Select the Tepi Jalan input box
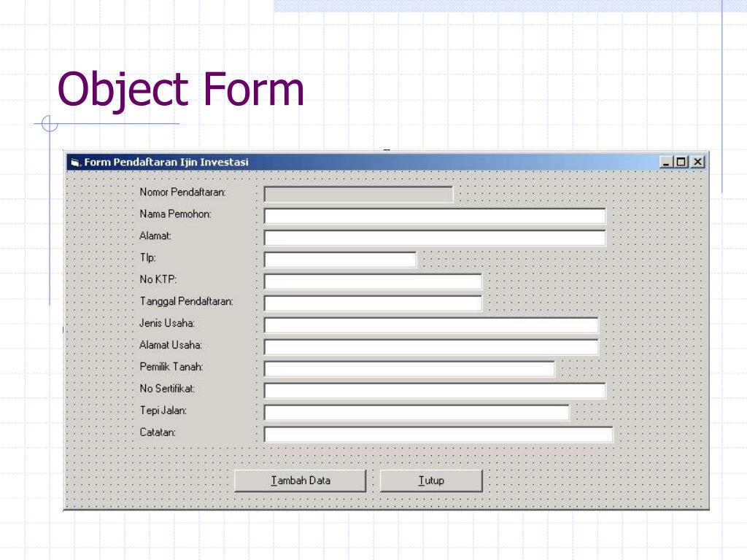 pos(417,413)
